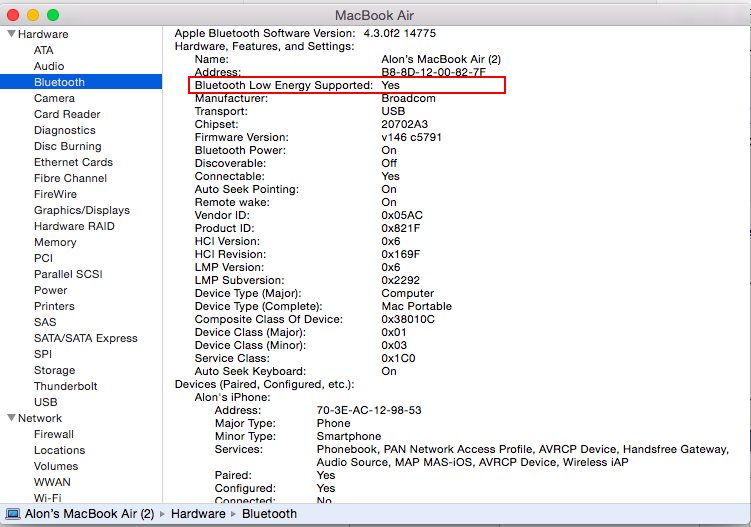The width and height of the screenshot is (751, 527).
Task: Zoom window using green button
Action: coord(53,15)
